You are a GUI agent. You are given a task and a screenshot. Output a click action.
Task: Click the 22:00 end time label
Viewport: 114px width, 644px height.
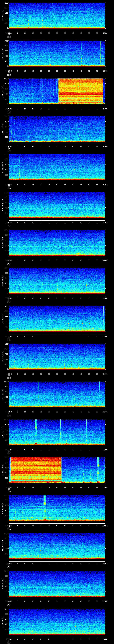105,298
